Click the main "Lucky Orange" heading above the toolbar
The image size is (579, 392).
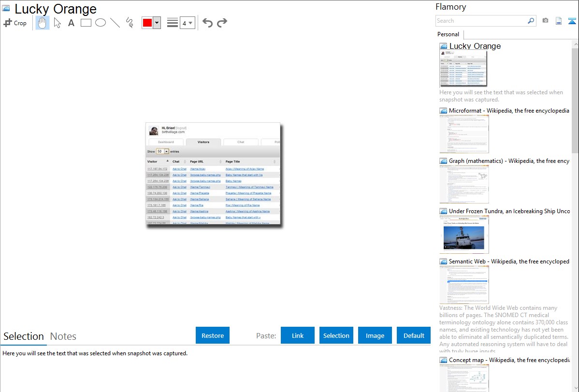tap(56, 9)
